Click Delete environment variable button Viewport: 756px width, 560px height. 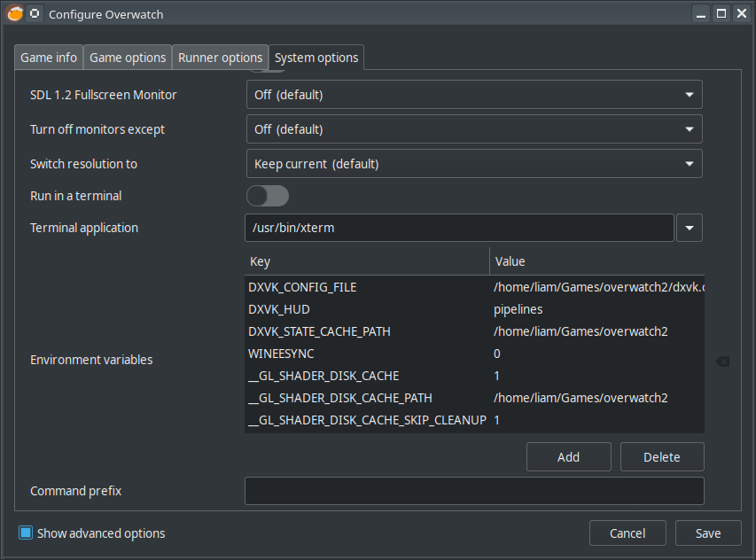pos(662,457)
